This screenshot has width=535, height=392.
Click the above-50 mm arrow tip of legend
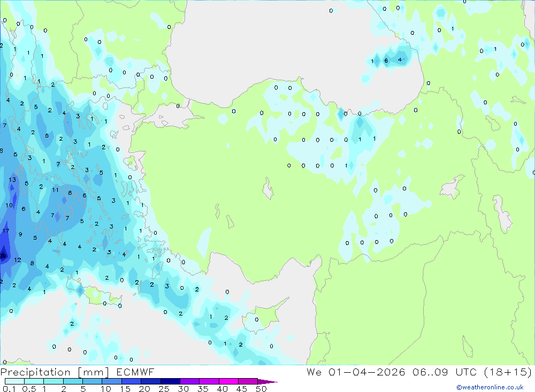pyautogui.click(x=267, y=382)
